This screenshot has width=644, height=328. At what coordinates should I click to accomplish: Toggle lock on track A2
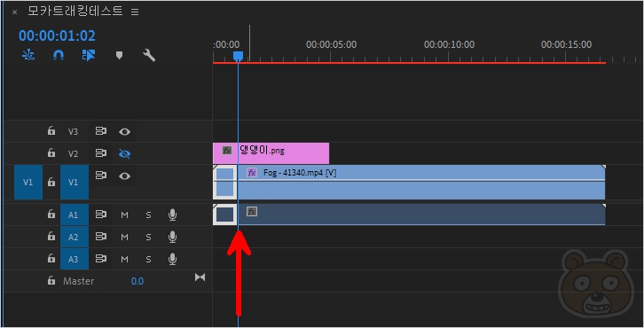click(51, 237)
